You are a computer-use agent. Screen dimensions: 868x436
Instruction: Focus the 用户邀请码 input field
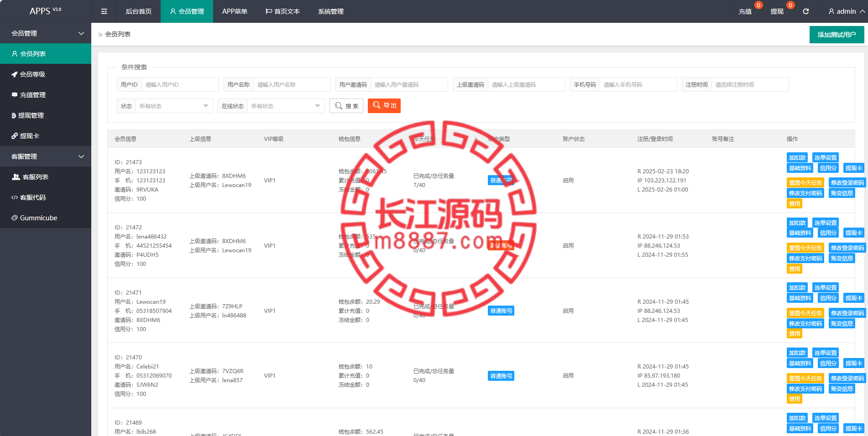tap(409, 84)
